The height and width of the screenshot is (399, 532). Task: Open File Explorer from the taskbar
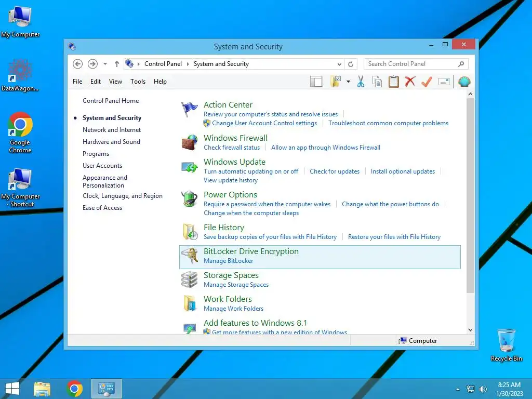[42, 389]
